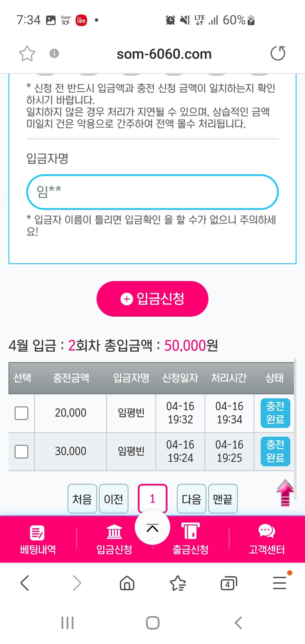Check the 30,000 deposit row checkbox
The height and width of the screenshot is (644, 305).
pyautogui.click(x=21, y=452)
